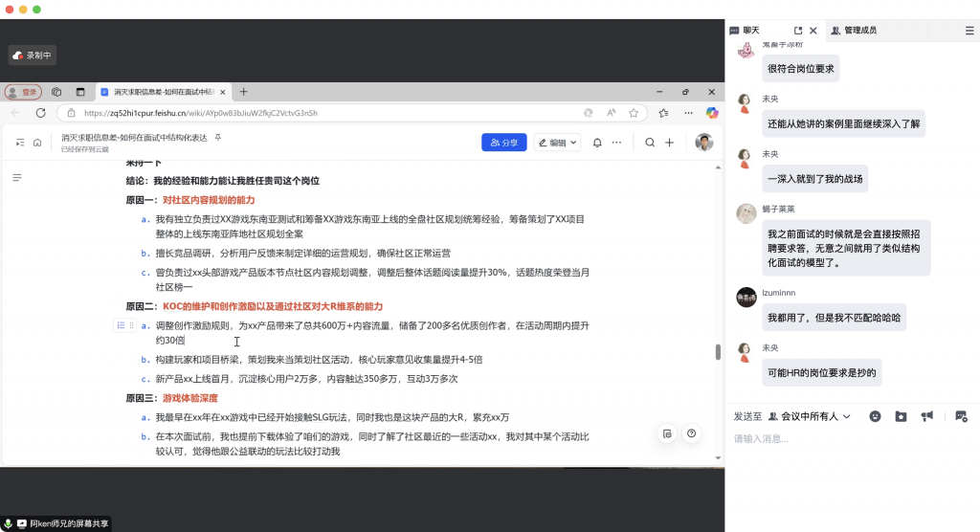
Task: Open the emoji picker in chat
Action: 875,416
